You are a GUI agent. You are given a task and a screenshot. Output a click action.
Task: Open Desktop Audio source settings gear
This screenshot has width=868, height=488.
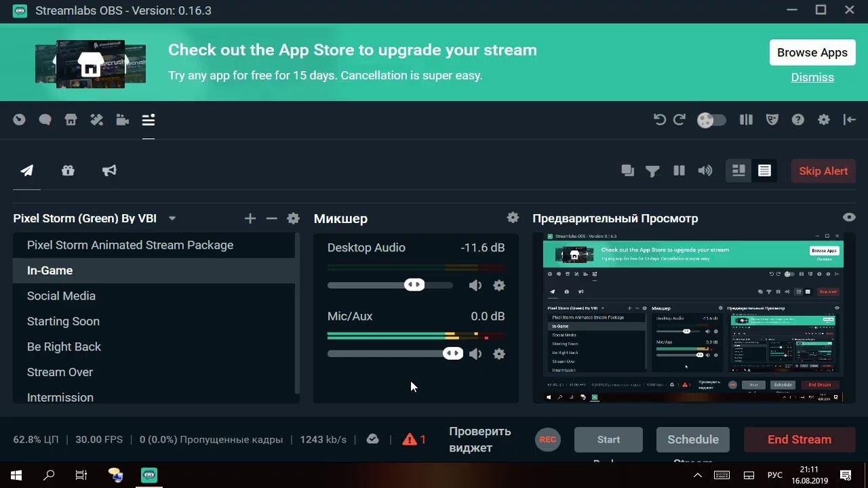[x=499, y=285]
